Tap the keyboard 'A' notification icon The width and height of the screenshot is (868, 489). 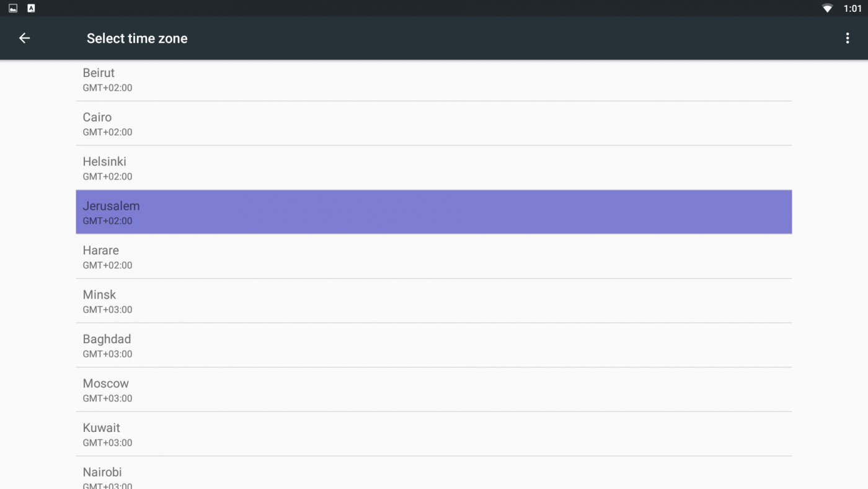click(31, 9)
